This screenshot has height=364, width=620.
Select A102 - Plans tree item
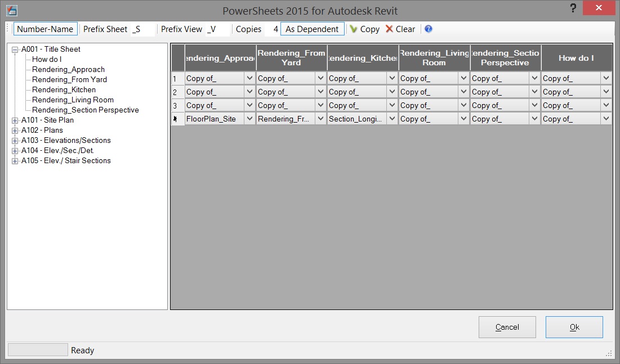42,130
